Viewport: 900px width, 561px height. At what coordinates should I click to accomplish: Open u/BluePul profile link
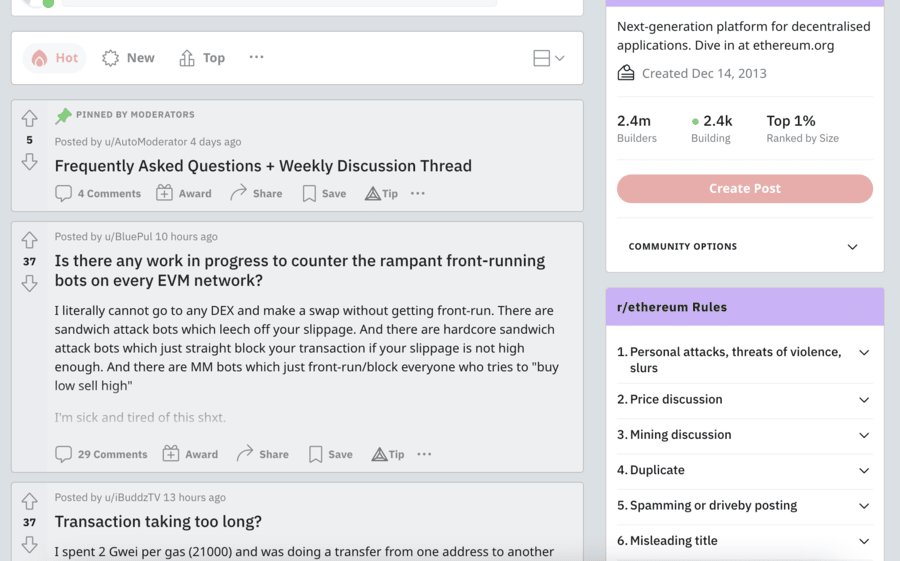click(129, 237)
